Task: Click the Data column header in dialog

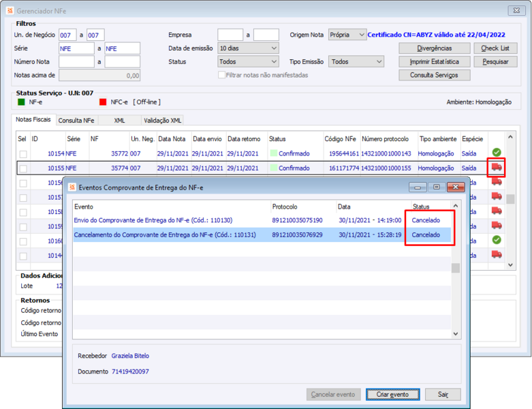Action: click(344, 207)
